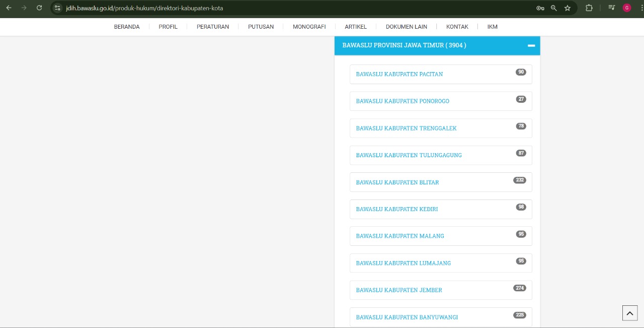Viewport: 644px width, 328px height.
Task: Bookmark this page with the star icon
Action: coord(568,8)
